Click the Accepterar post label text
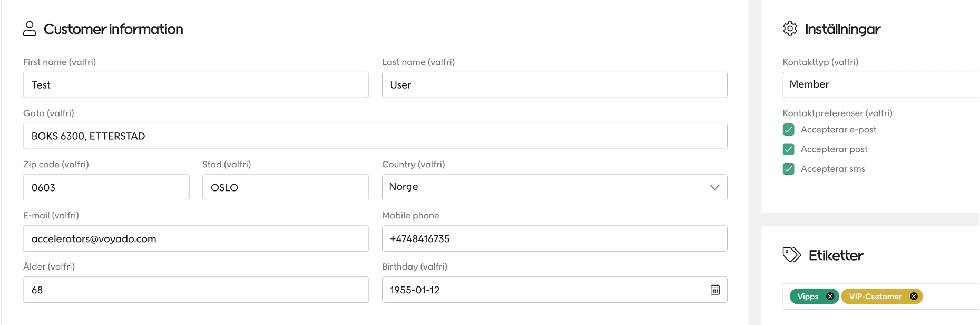This screenshot has height=325, width=980. (834, 149)
